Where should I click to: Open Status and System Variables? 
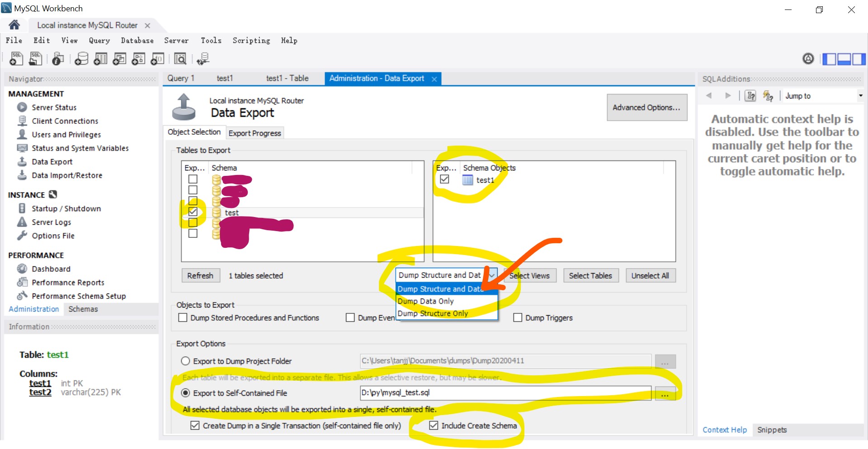point(80,148)
